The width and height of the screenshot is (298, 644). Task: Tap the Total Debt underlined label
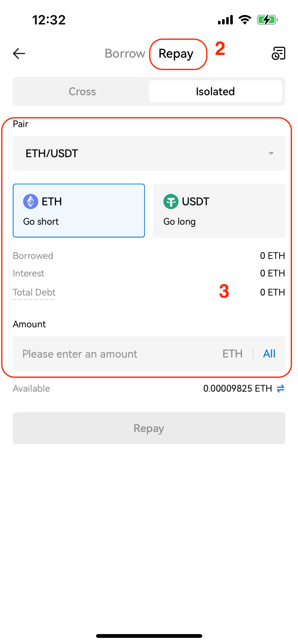click(x=34, y=292)
